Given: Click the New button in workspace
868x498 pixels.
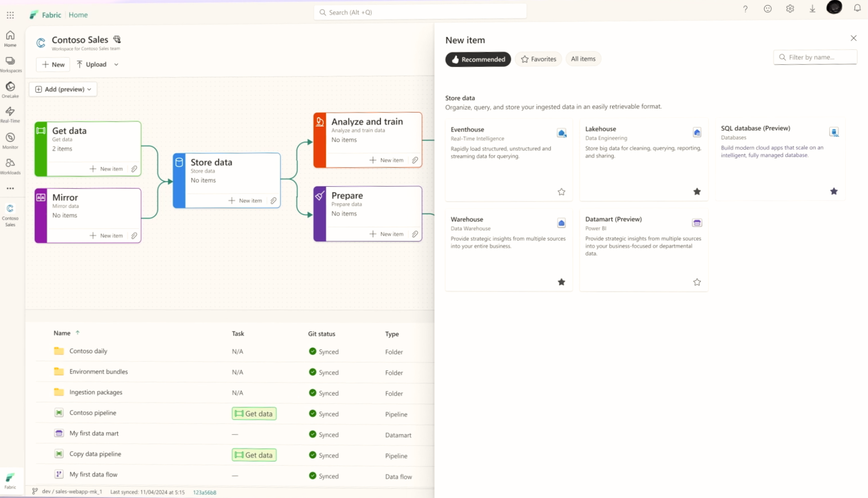Looking at the screenshot, I should [x=53, y=64].
